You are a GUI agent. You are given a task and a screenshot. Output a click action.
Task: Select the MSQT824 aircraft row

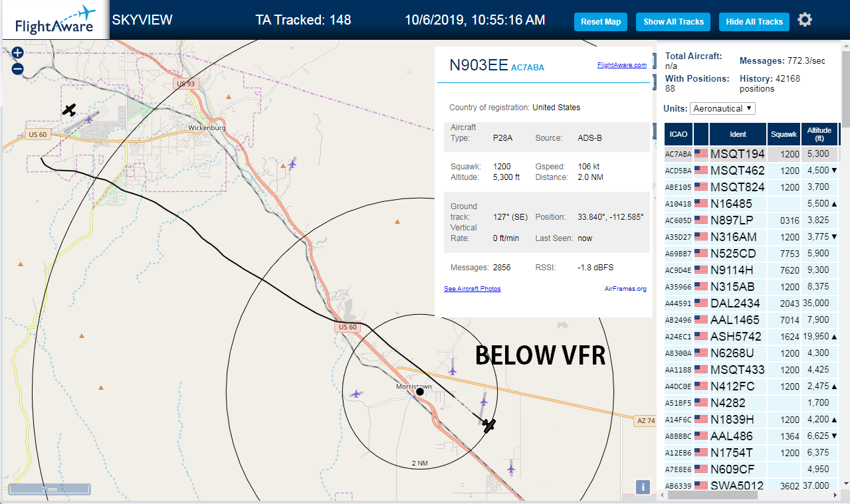(x=752, y=187)
